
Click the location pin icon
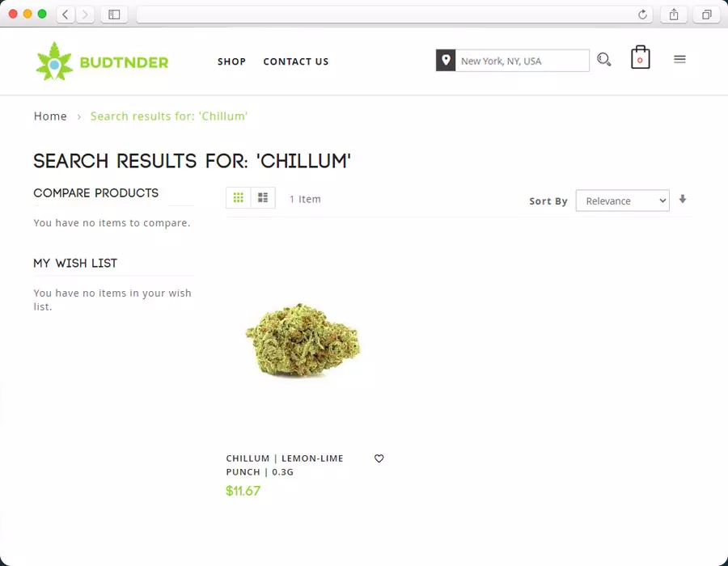click(446, 61)
